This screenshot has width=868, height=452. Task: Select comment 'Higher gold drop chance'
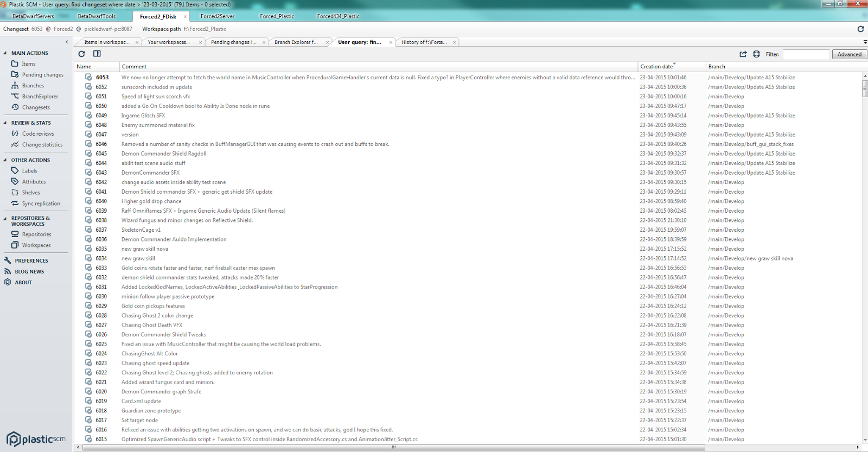point(151,201)
